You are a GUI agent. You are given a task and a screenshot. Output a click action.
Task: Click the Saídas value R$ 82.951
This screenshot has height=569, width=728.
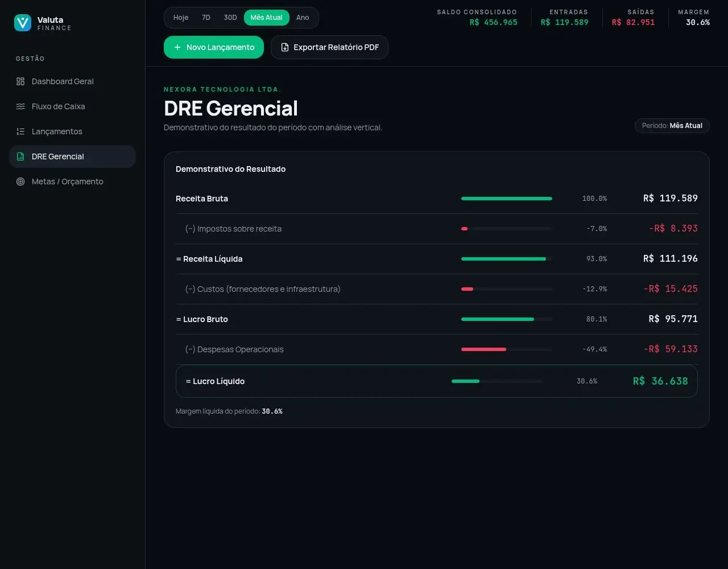[633, 23]
